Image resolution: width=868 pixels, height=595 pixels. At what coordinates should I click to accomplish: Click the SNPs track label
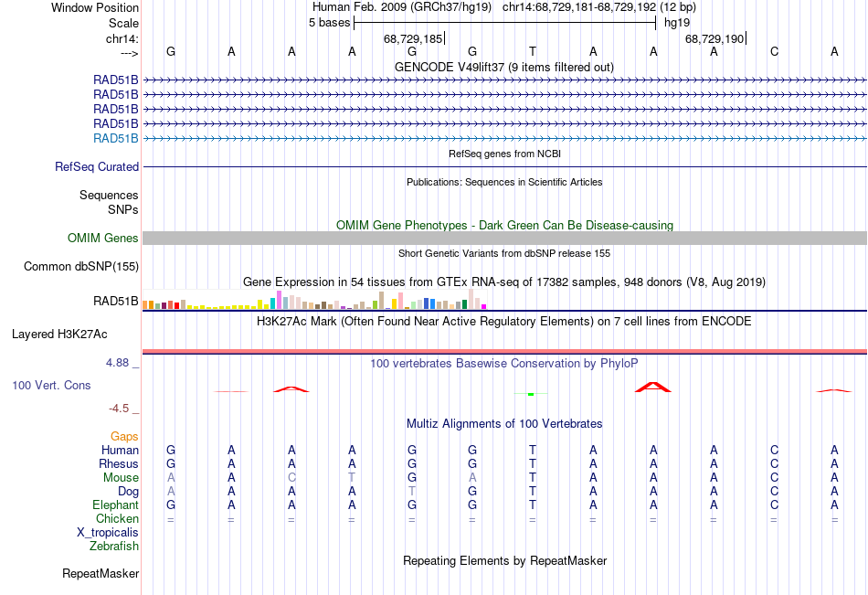[x=123, y=209]
